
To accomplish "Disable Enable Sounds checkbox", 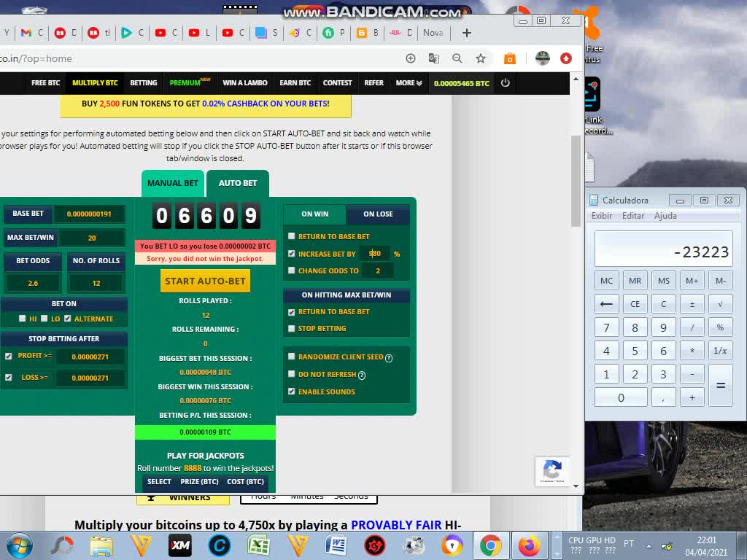I will [x=292, y=392].
